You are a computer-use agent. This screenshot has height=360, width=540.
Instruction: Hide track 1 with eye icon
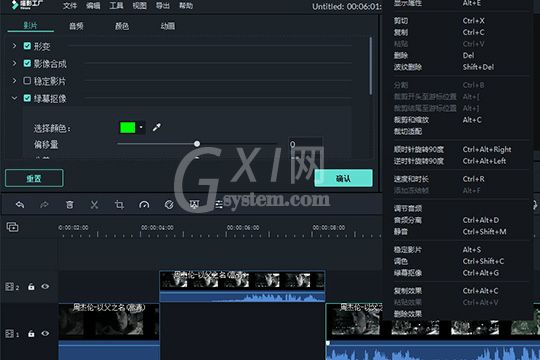45,333
